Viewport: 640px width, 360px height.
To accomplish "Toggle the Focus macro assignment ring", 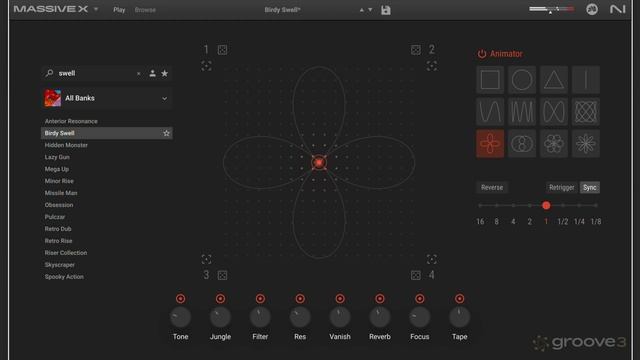I will pos(420,299).
